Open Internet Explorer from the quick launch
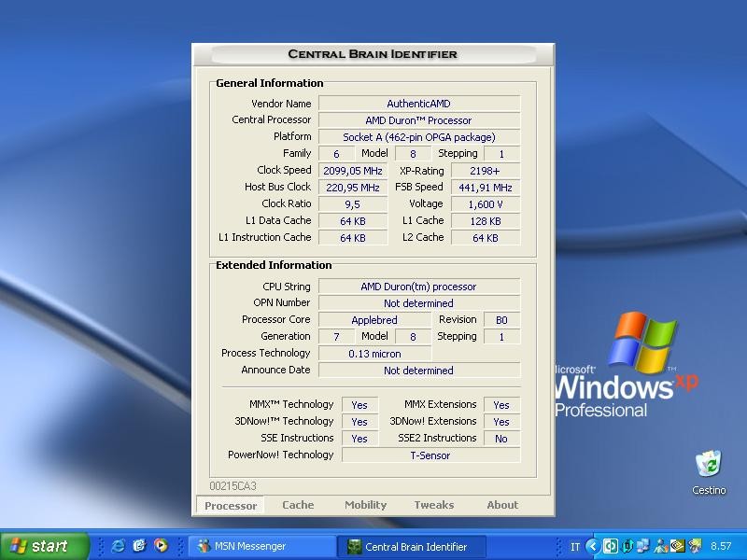 [x=118, y=546]
